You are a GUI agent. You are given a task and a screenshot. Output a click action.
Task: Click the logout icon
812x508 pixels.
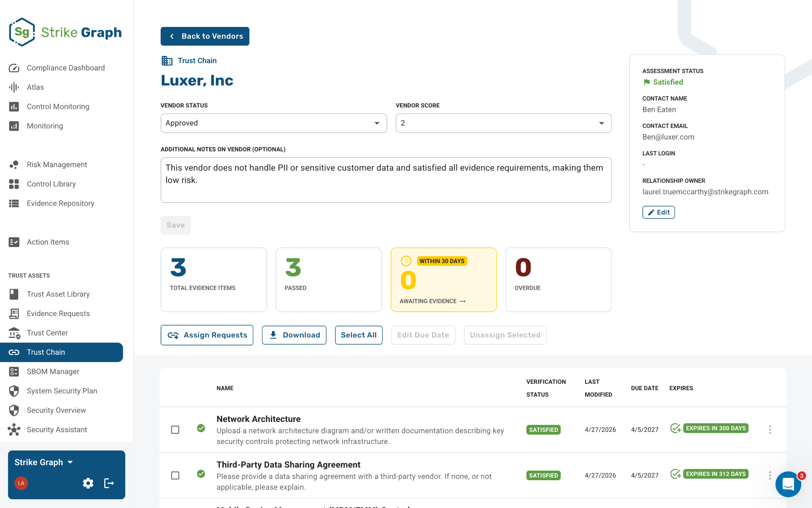[x=109, y=483]
